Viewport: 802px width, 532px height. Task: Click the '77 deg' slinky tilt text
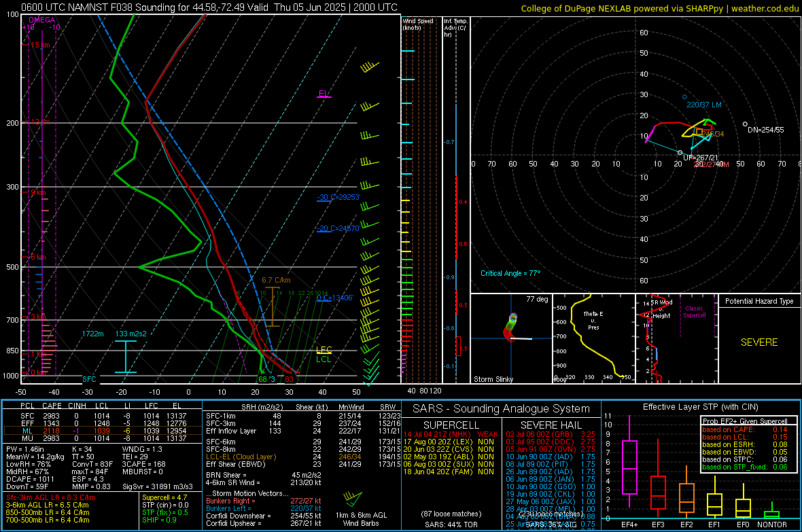pos(537,299)
